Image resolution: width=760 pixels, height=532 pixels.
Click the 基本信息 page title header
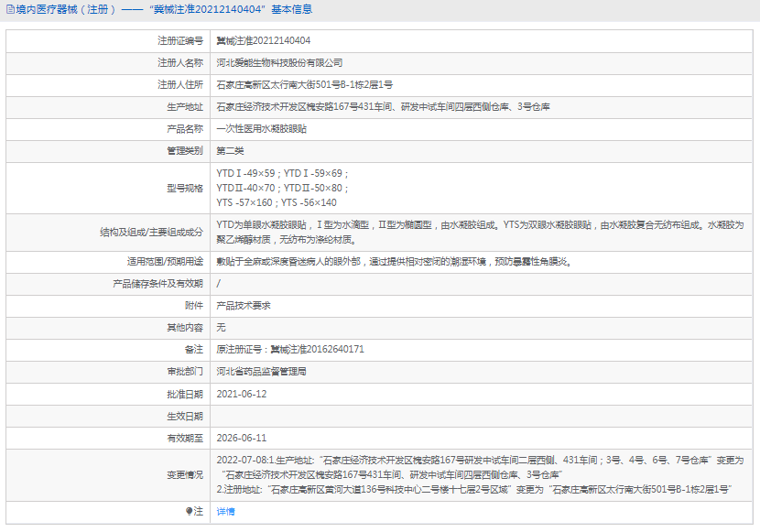pos(165,10)
